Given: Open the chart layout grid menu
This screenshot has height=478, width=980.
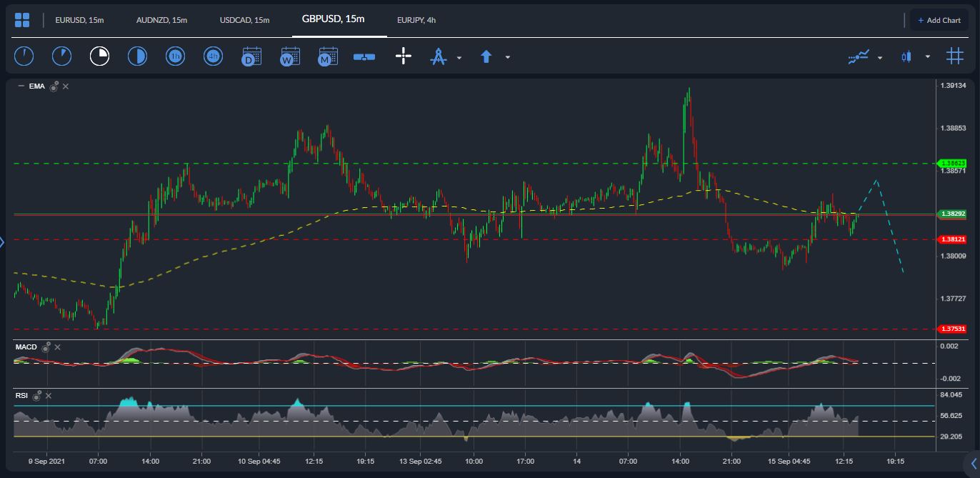Looking at the screenshot, I should pyautogui.click(x=22, y=20).
